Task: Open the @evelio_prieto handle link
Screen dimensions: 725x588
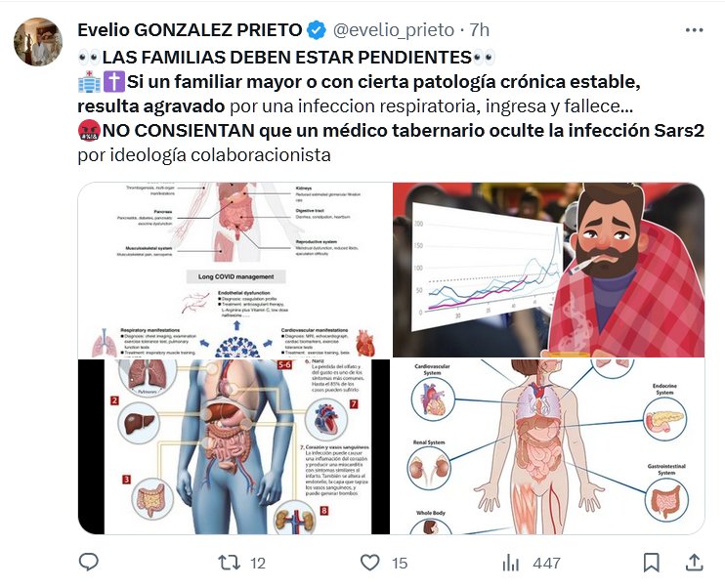Action: click(x=394, y=30)
